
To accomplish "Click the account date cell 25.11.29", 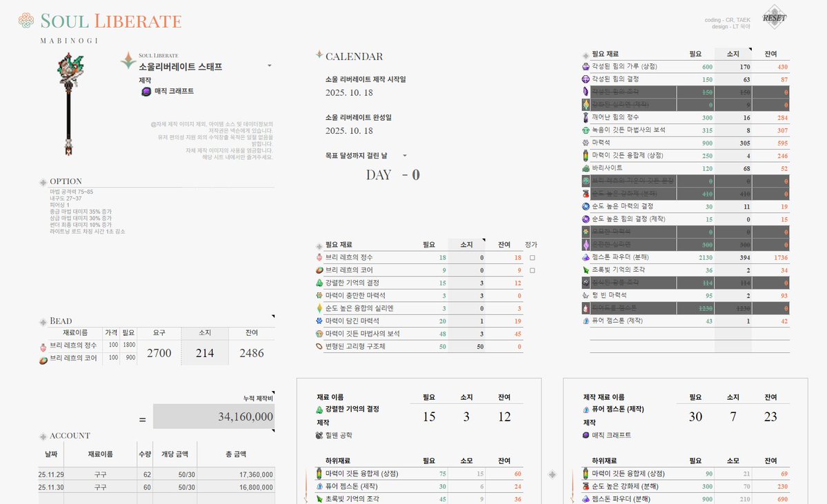I will 51,474.
